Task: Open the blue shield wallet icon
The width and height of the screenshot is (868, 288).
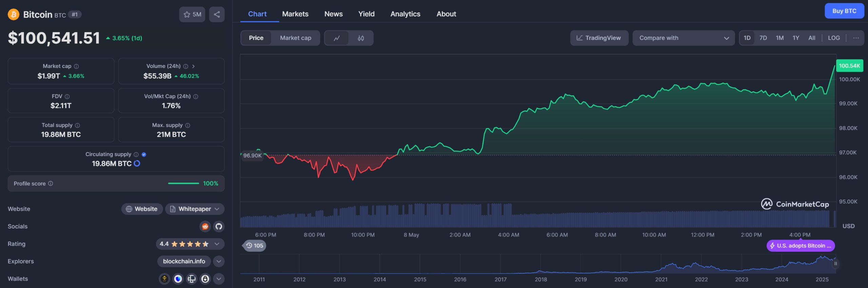Action: coord(178,279)
